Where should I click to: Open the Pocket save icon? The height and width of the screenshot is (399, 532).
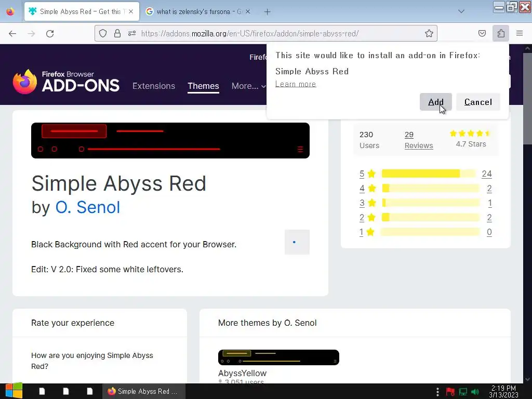[482, 33]
